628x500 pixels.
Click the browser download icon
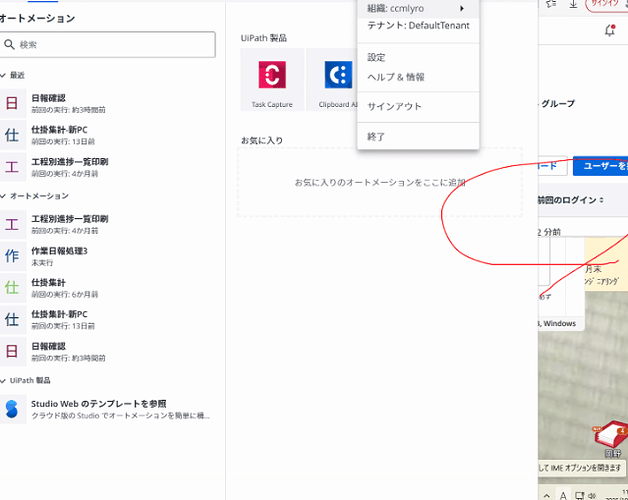574,4
